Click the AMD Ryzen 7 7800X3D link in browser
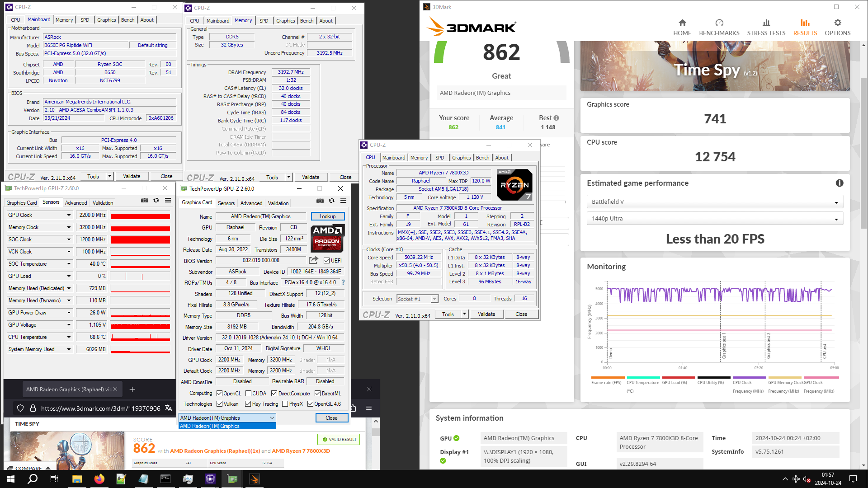The width and height of the screenshot is (868, 488). coord(301,451)
